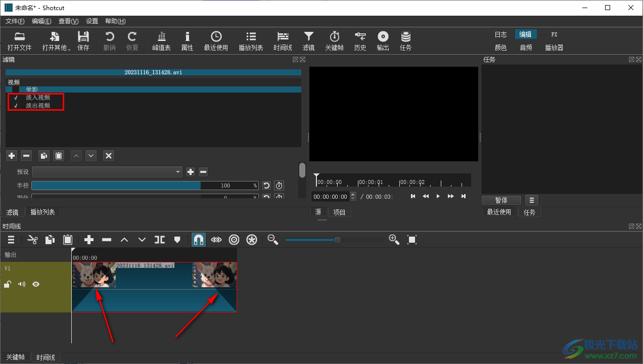Undo using the 撤销 toolbar icon
Image resolution: width=643 pixels, height=364 pixels.
109,41
